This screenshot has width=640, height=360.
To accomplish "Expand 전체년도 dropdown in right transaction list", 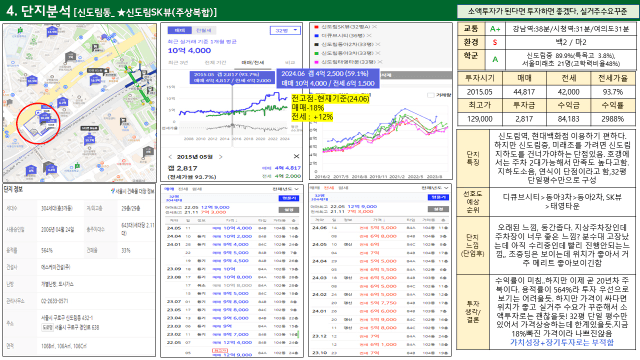I will [435, 188].
